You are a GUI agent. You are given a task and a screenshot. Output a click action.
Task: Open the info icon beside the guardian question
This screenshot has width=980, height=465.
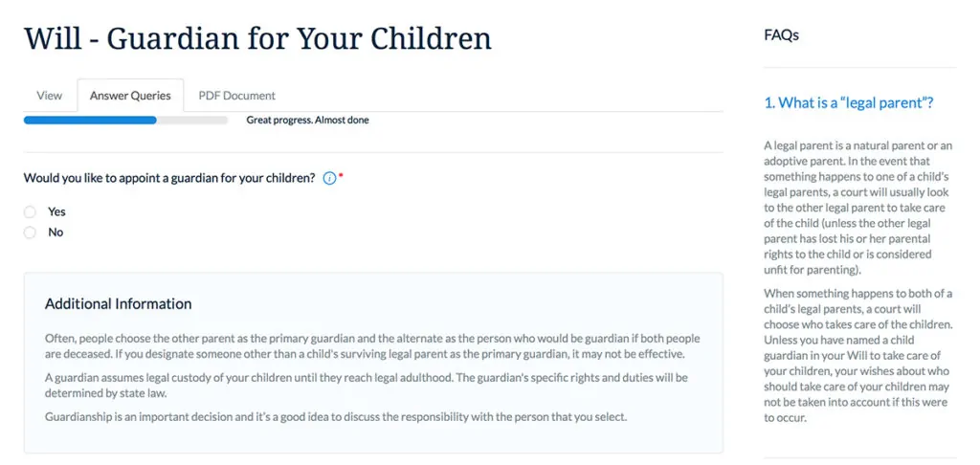click(329, 178)
